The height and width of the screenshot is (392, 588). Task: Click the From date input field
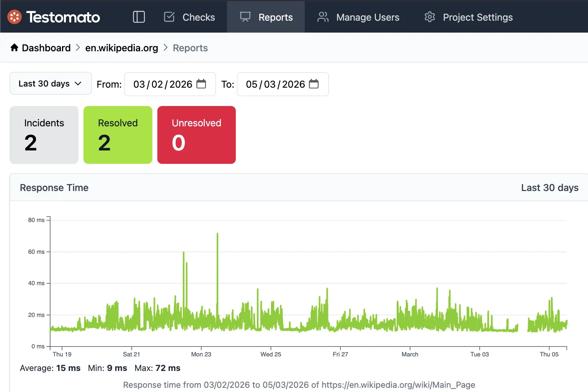[163, 84]
